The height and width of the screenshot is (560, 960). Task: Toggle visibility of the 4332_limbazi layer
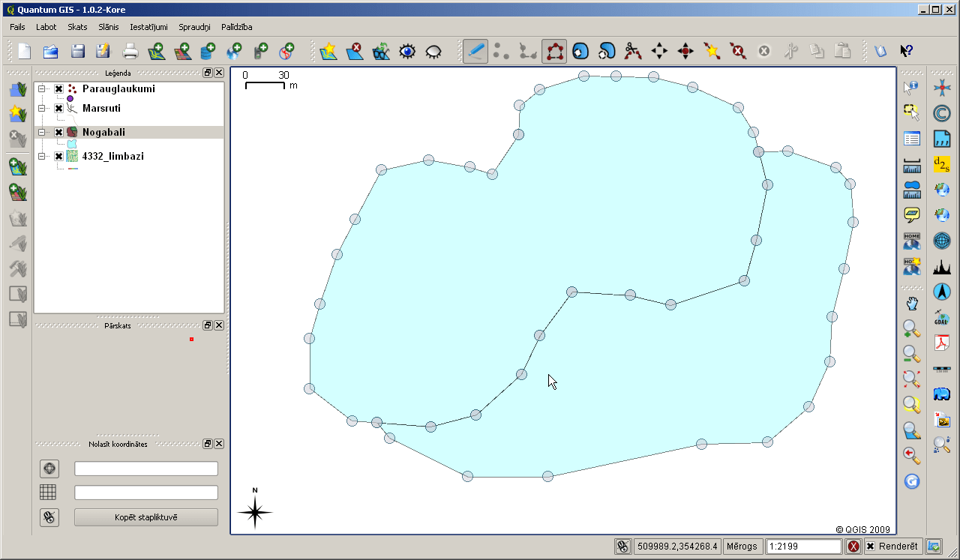58,157
